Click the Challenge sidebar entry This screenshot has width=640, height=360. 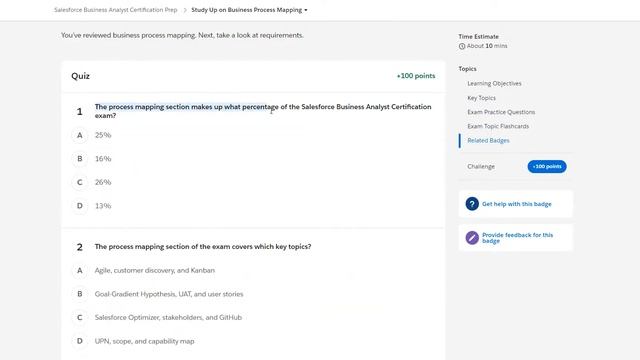pyautogui.click(x=481, y=167)
